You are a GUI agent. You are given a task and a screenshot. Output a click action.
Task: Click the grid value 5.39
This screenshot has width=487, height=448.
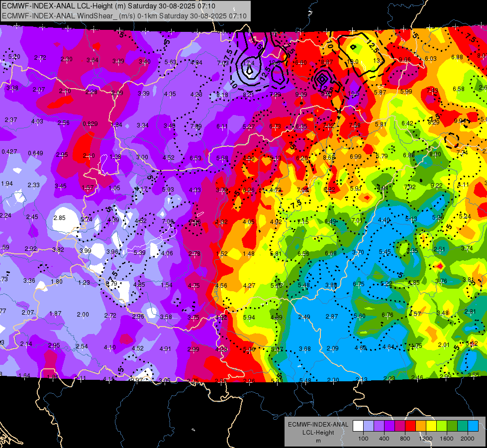coord(139,253)
